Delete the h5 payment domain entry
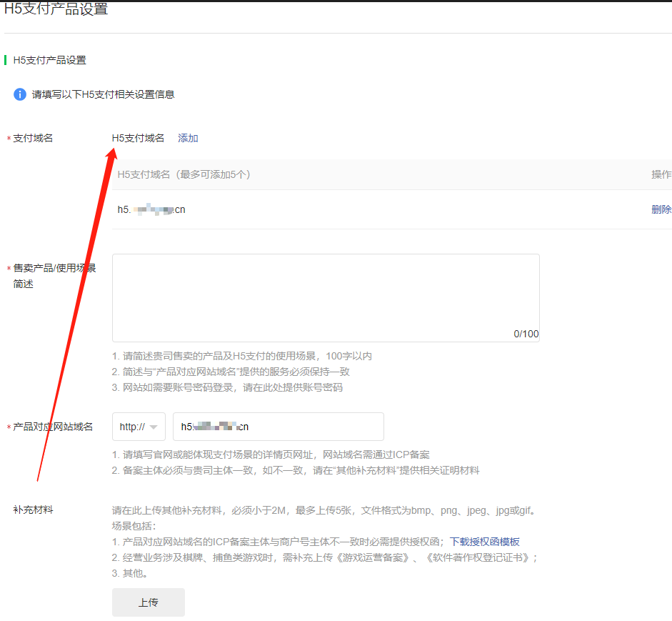672x621 pixels. [x=661, y=209]
